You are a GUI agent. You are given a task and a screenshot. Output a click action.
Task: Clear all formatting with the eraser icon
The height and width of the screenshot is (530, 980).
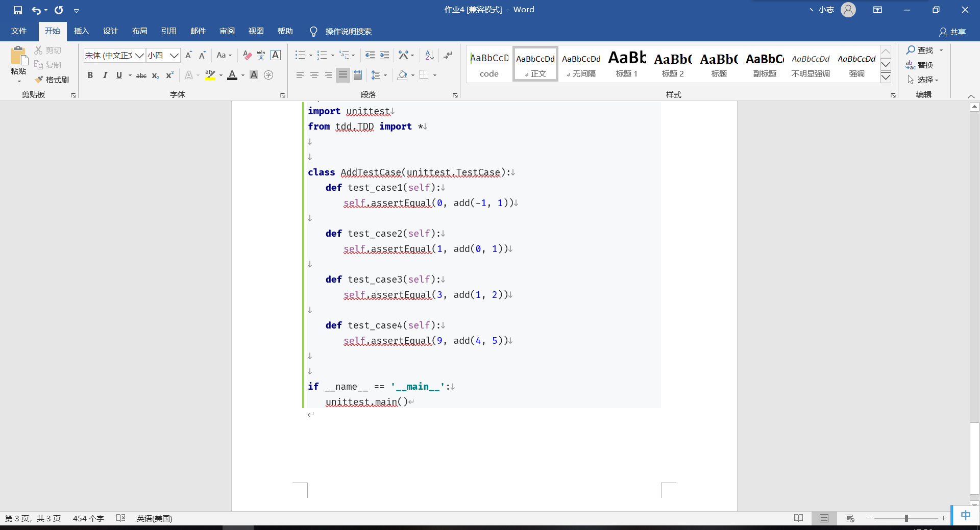pyautogui.click(x=247, y=55)
